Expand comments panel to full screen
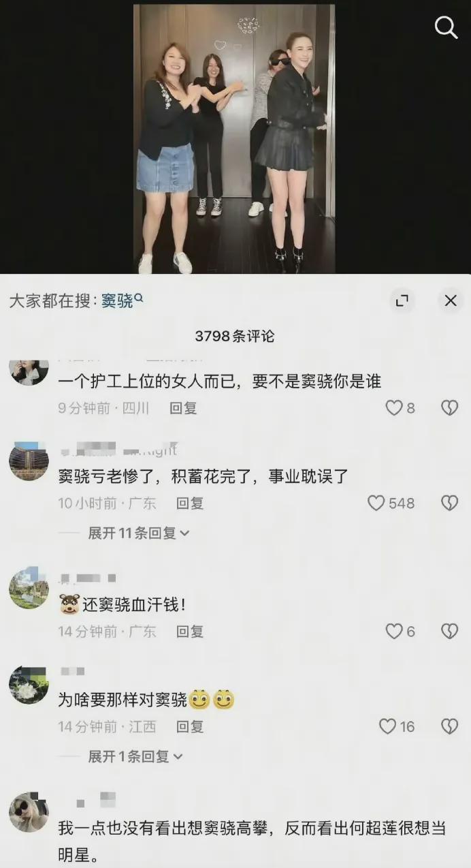Image resolution: width=471 pixels, height=868 pixels. (x=402, y=300)
